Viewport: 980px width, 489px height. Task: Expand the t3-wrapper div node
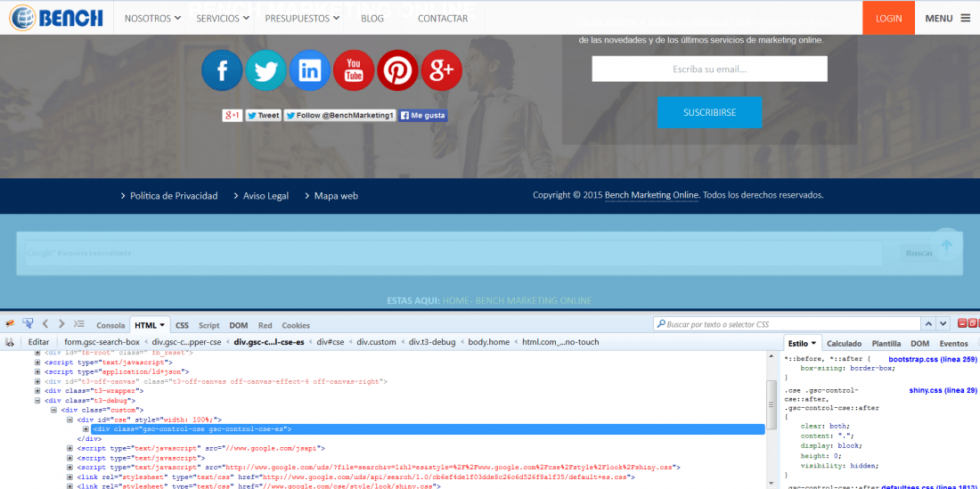point(37,391)
